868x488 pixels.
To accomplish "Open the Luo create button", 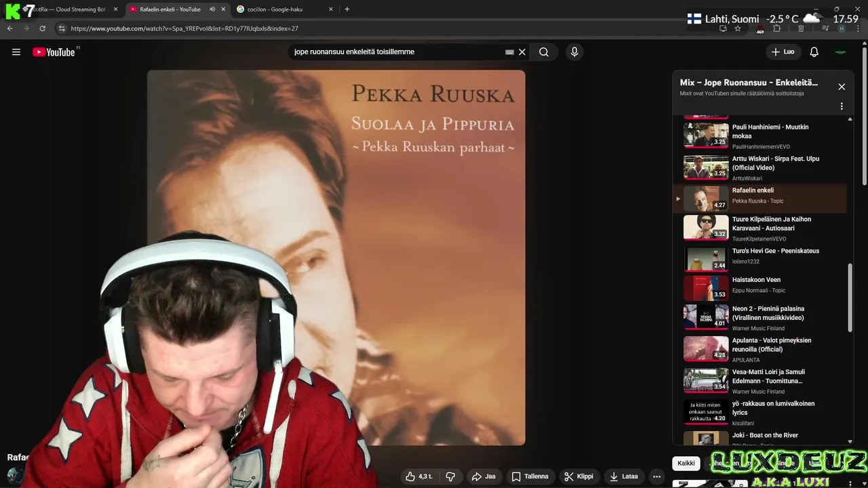I will click(x=783, y=52).
